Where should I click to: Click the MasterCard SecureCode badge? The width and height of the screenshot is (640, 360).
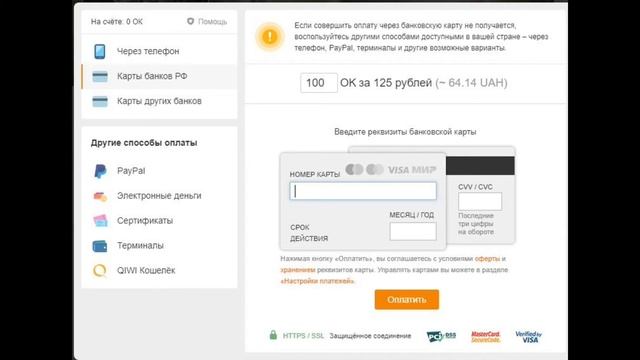click(486, 337)
